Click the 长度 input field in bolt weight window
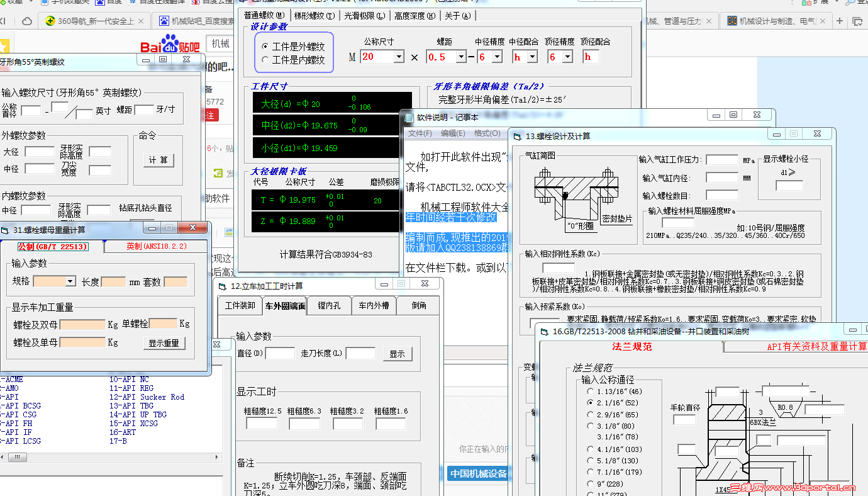The width and height of the screenshot is (868, 496). [113, 281]
